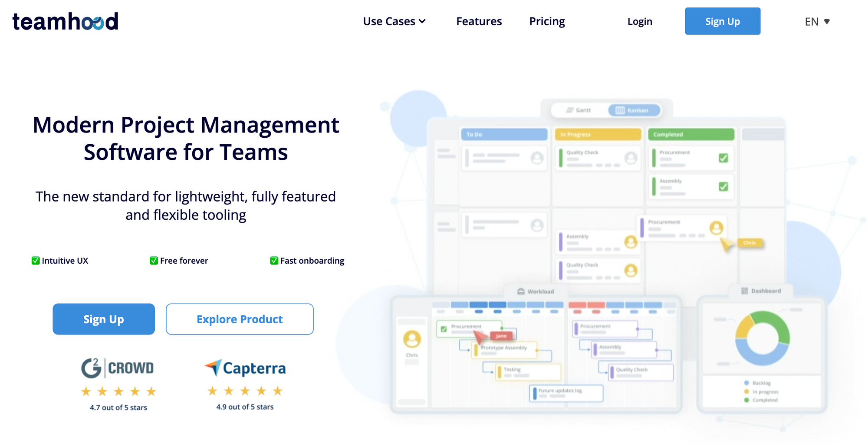This screenshot has width=868, height=447.
Task: Click the green Completed column header
Action: tap(691, 135)
